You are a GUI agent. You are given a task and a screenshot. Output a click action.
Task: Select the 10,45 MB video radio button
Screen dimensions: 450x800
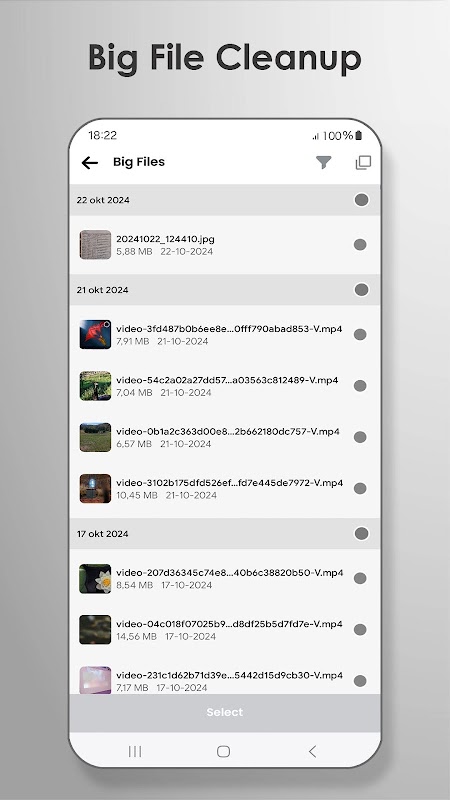[360, 488]
